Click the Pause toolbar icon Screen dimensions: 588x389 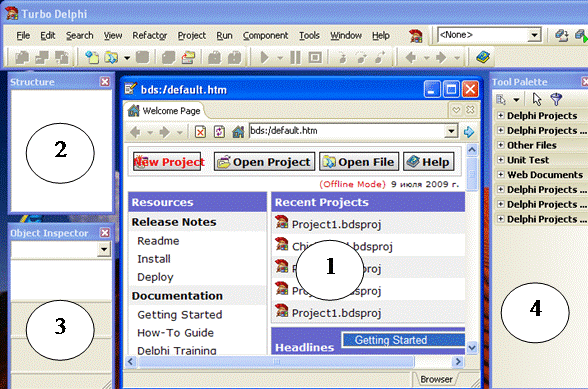tap(295, 58)
